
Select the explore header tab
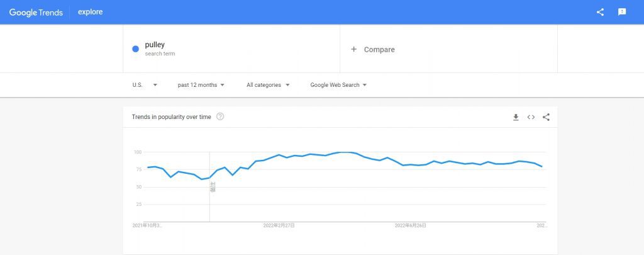[91, 12]
